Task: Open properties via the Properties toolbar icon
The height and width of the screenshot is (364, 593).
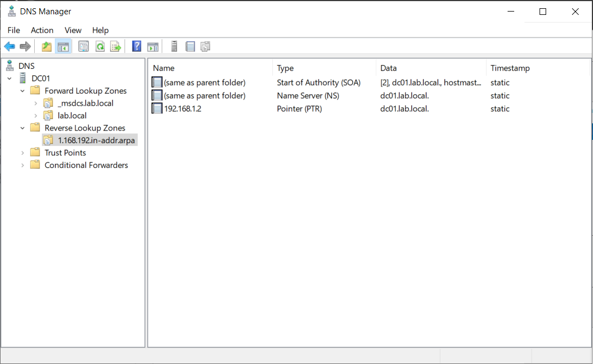Action: coord(83,46)
